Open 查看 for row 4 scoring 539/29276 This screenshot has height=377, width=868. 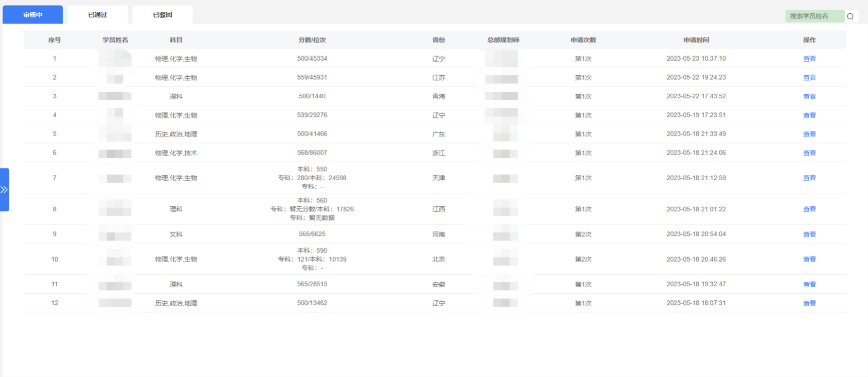pos(809,115)
